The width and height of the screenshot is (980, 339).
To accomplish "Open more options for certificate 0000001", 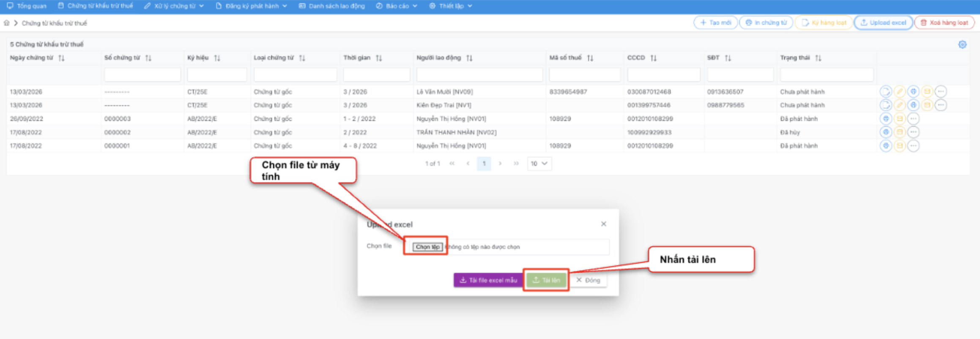I will (913, 146).
